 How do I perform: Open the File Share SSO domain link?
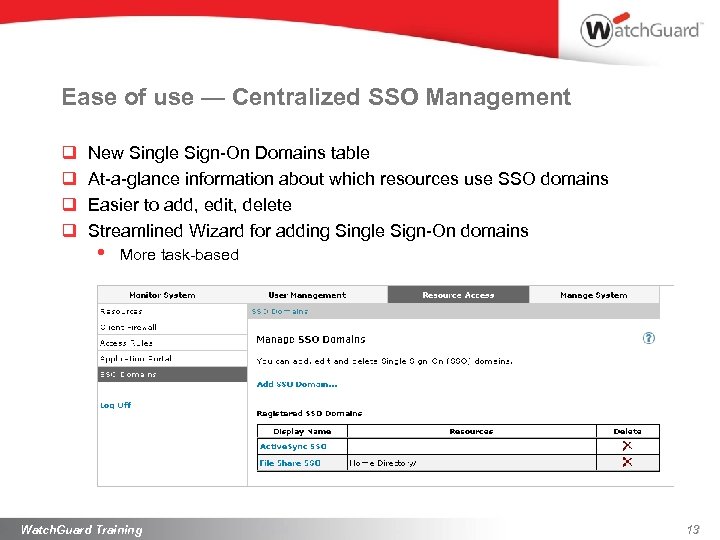click(290, 463)
